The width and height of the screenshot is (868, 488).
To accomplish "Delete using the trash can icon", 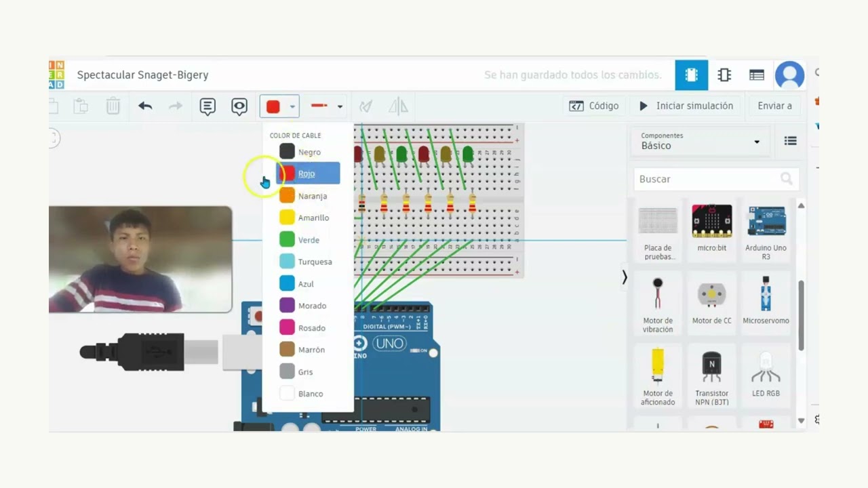I will [113, 106].
